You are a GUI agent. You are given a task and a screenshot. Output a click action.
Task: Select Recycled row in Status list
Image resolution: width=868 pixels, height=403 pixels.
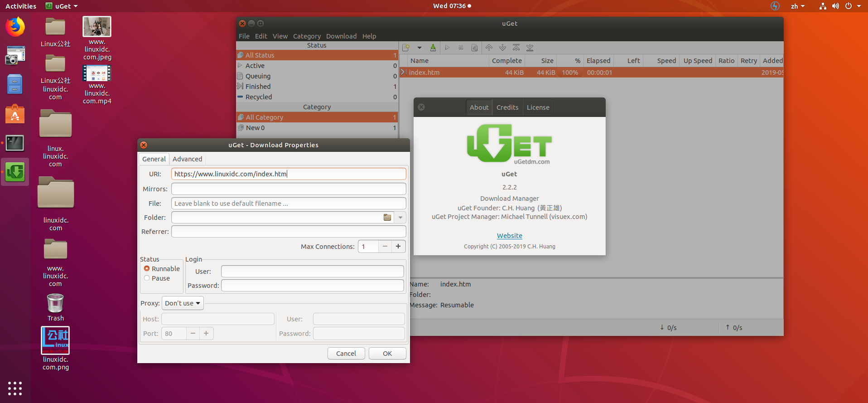point(317,97)
